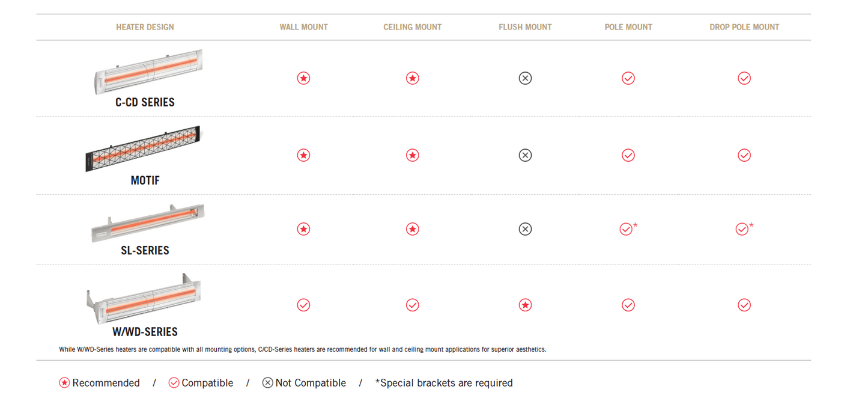Click SL-Series flush mount not-compatible icon
The width and height of the screenshot is (868, 407).
525,229
